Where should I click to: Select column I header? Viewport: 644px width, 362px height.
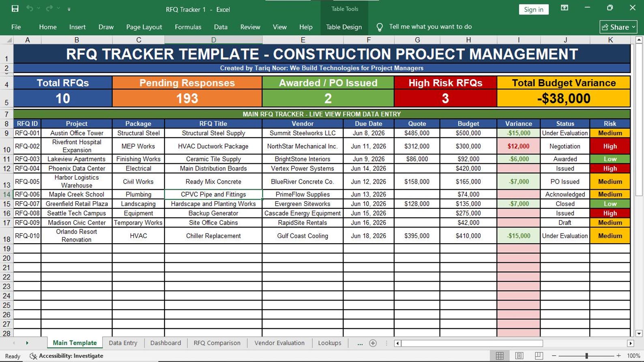518,40
